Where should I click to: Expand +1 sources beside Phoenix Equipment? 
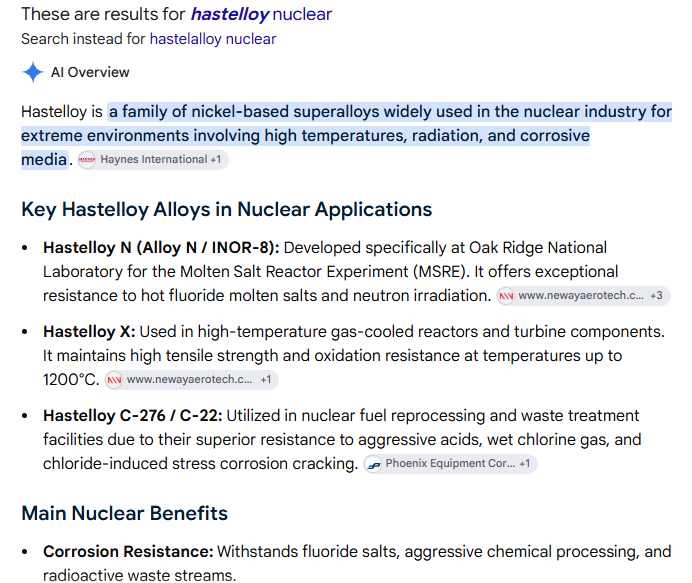point(524,463)
